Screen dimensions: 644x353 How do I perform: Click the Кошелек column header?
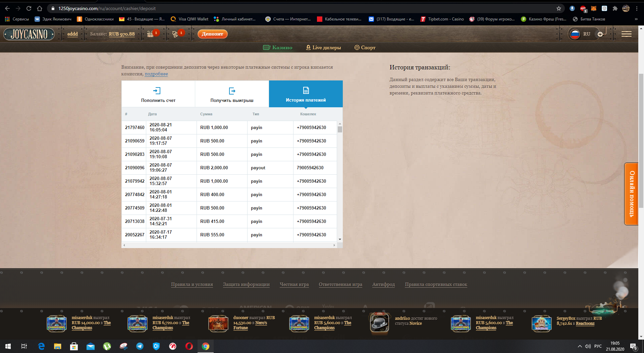click(308, 114)
